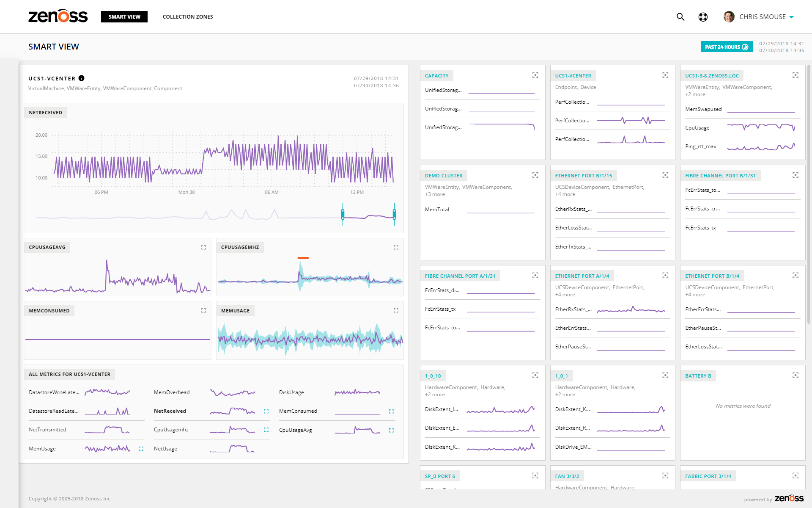The width and height of the screenshot is (812, 508).
Task: Click focus icon on ETHERNET PORT A/1/4 card
Action: click(665, 276)
